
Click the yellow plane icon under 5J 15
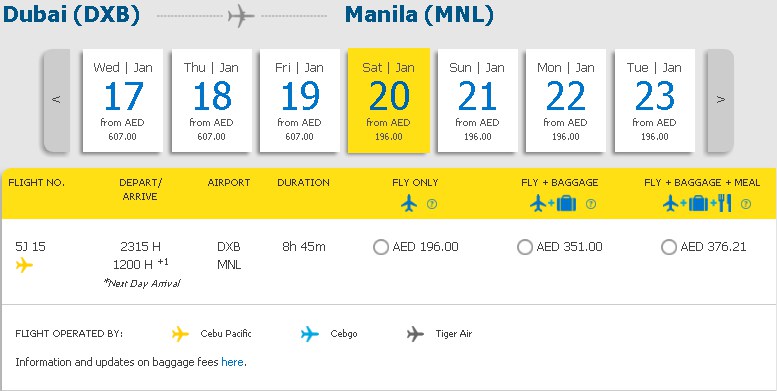coord(24,265)
